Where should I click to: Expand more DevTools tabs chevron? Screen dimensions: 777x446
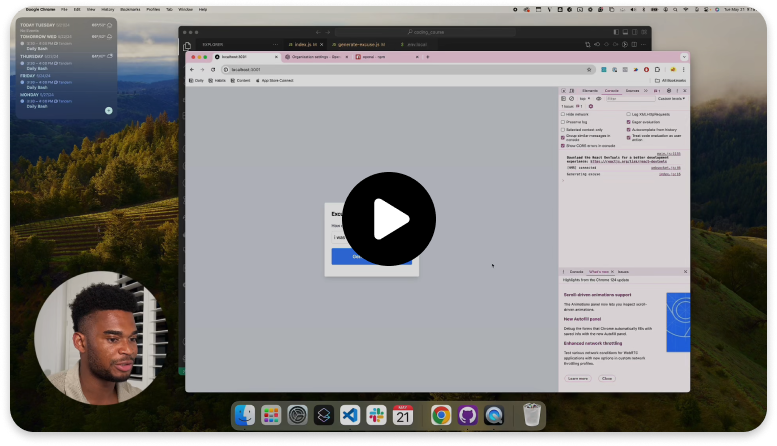click(x=646, y=91)
